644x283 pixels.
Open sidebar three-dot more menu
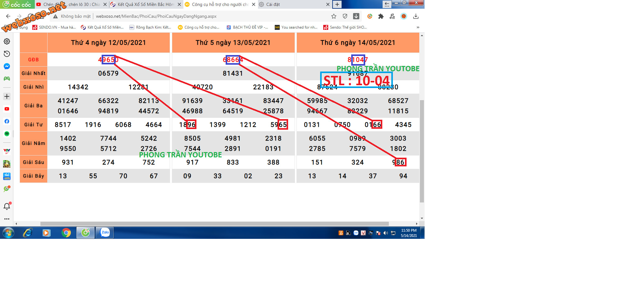[x=7, y=219]
